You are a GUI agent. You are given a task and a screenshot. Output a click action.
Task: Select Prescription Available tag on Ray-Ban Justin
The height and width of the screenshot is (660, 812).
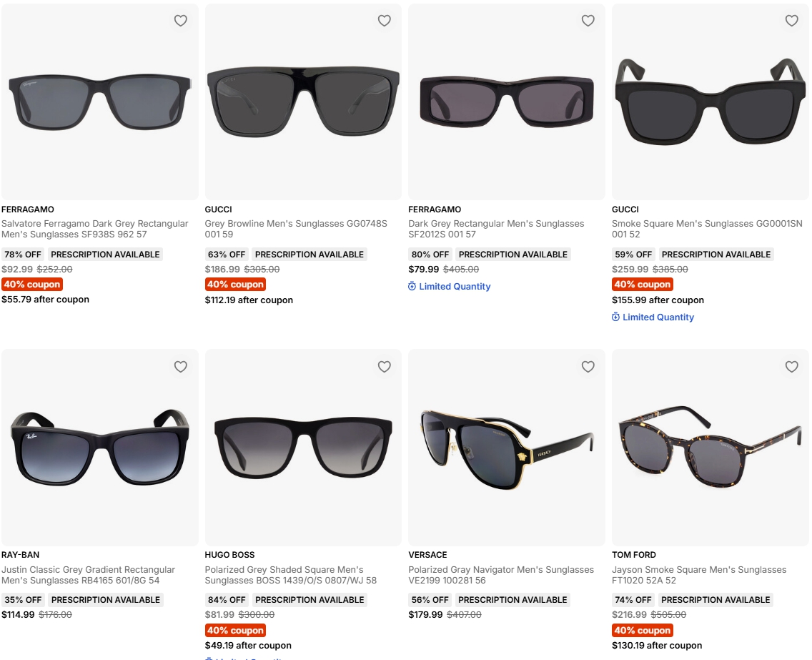[x=106, y=600]
